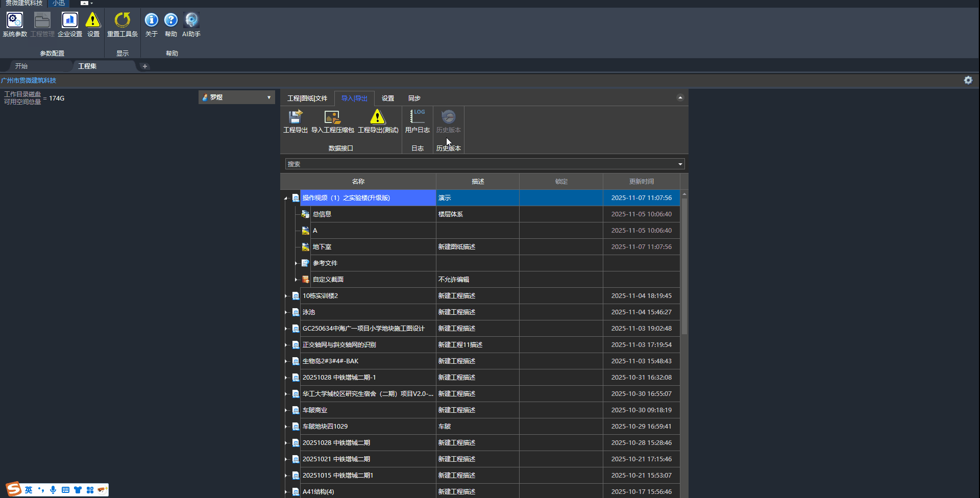The height and width of the screenshot is (498, 980).
Task: Expand the 10栋实训楼2 project row
Action: [286, 296]
